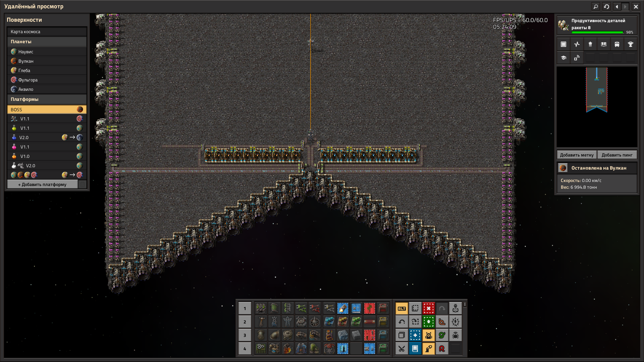The image size is (644, 362).
Task: Open the achievements trophy icon
Action: [x=630, y=44]
